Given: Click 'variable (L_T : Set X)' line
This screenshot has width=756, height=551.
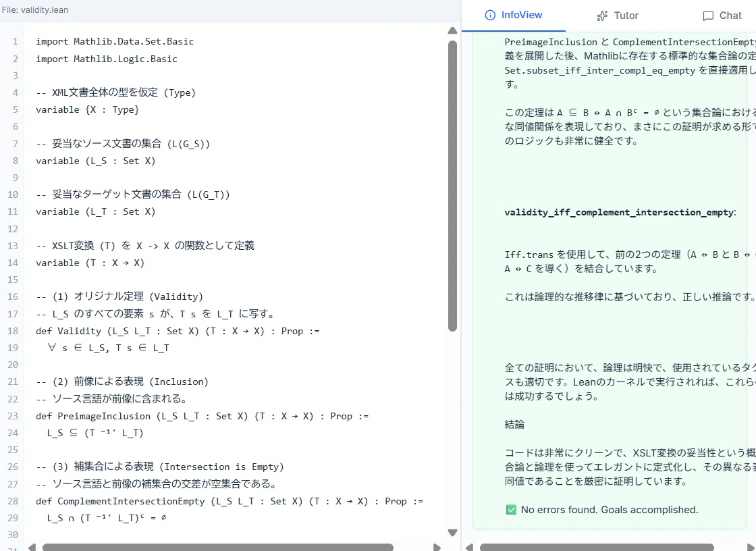Looking at the screenshot, I should coord(95,211).
